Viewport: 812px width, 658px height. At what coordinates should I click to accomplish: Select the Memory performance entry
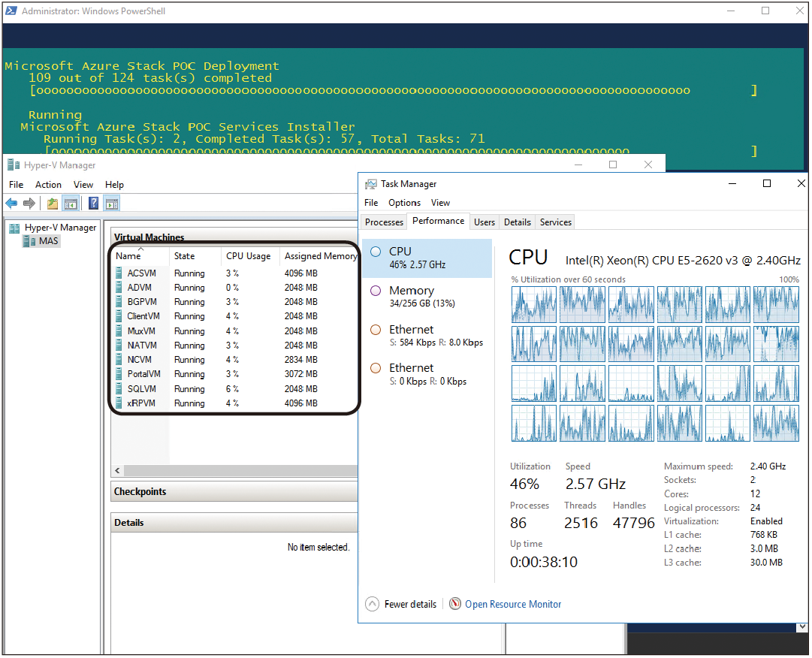[x=427, y=297]
